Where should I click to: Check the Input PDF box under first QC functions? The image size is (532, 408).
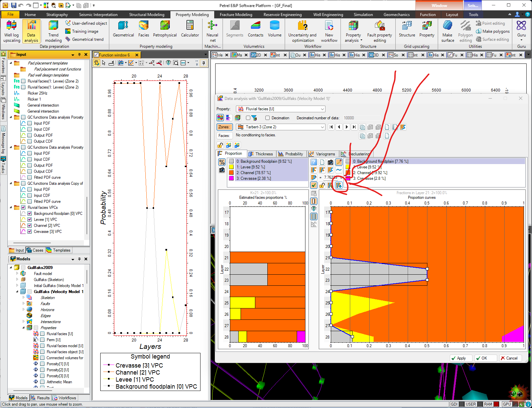click(30, 123)
